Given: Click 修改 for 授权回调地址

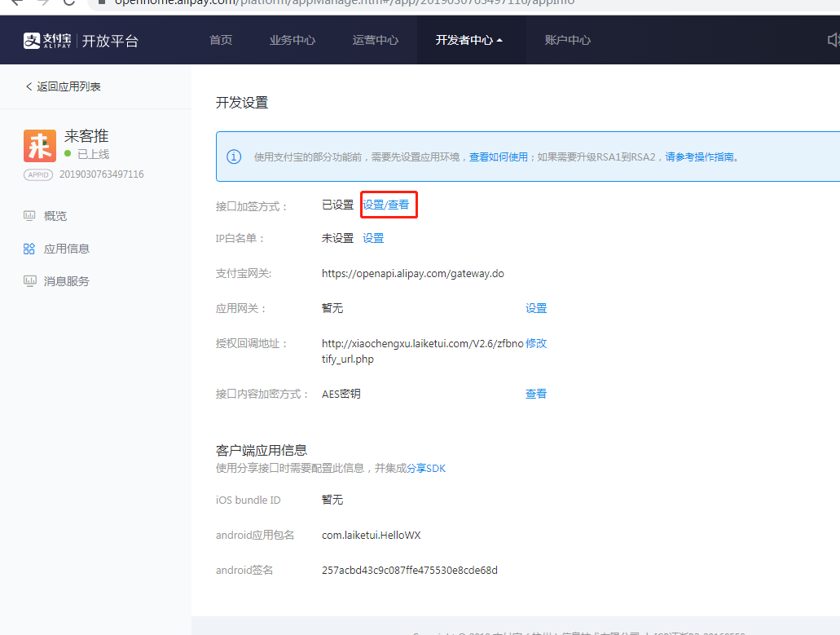Looking at the screenshot, I should pos(536,343).
